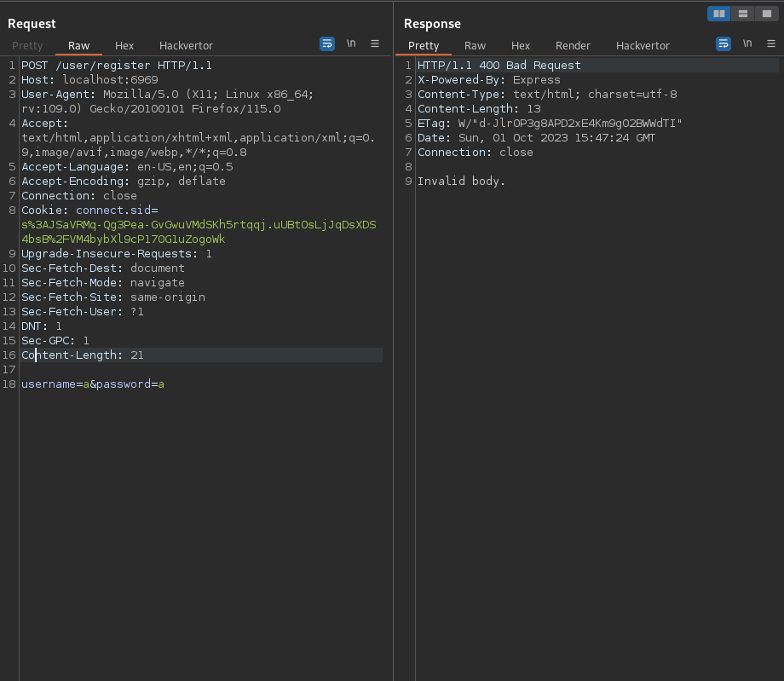
Task: Toggle word wrap in Response panel
Action: point(723,44)
